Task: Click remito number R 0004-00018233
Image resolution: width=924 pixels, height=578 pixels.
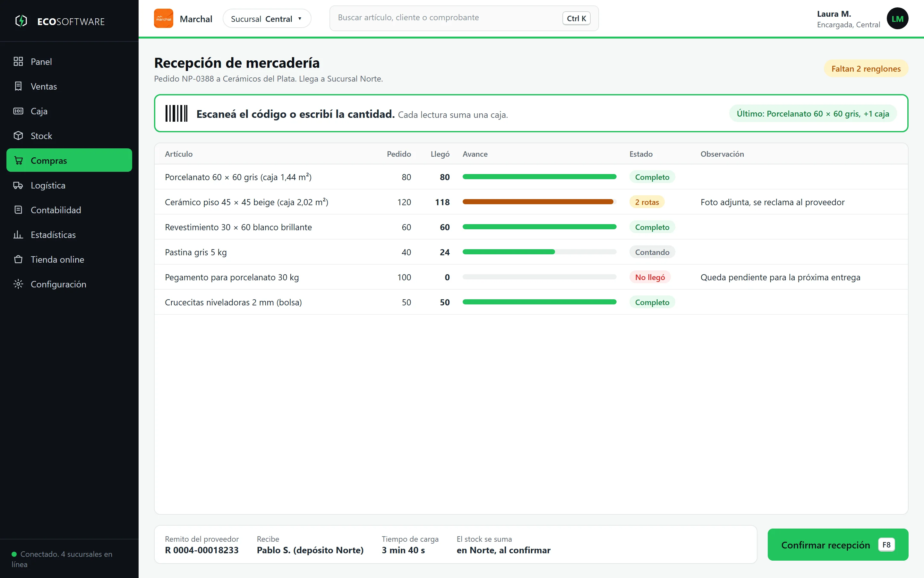Action: [x=201, y=550]
